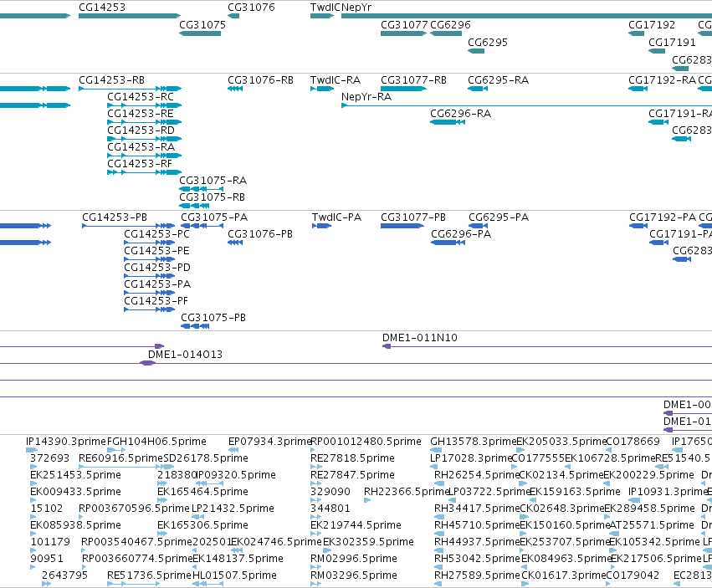The width and height of the screenshot is (712, 588).
Task: Select EST RM02996.5prime
Action: coord(354,559)
